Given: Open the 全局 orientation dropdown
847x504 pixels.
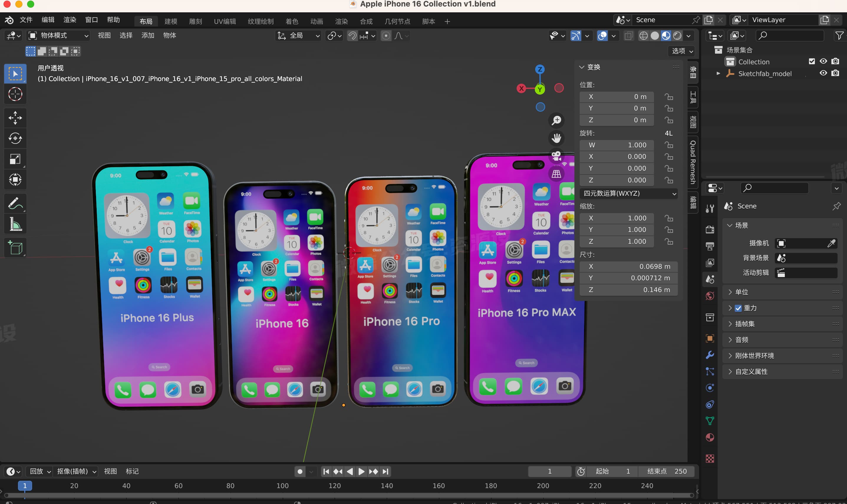Looking at the screenshot, I should coord(298,36).
